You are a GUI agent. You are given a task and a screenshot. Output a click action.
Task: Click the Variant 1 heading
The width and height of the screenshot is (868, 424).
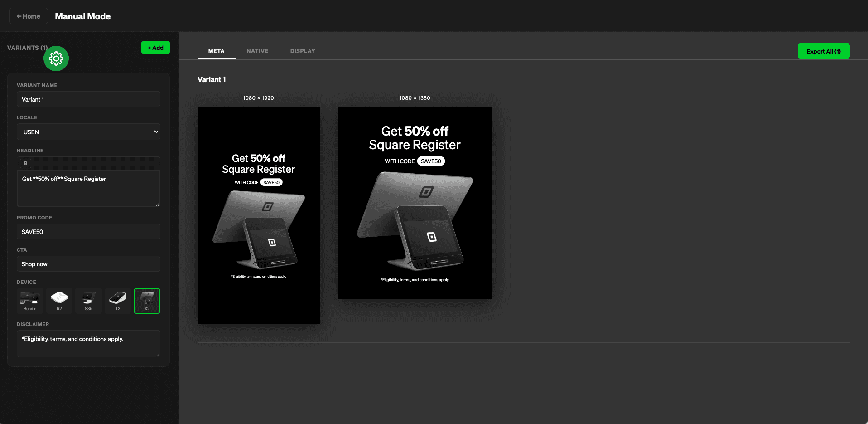pos(212,79)
